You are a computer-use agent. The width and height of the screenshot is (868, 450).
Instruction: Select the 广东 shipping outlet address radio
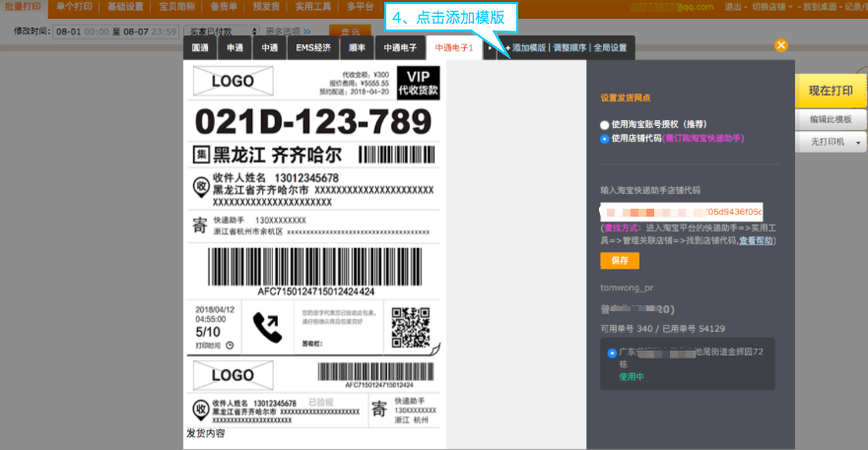[613, 353]
